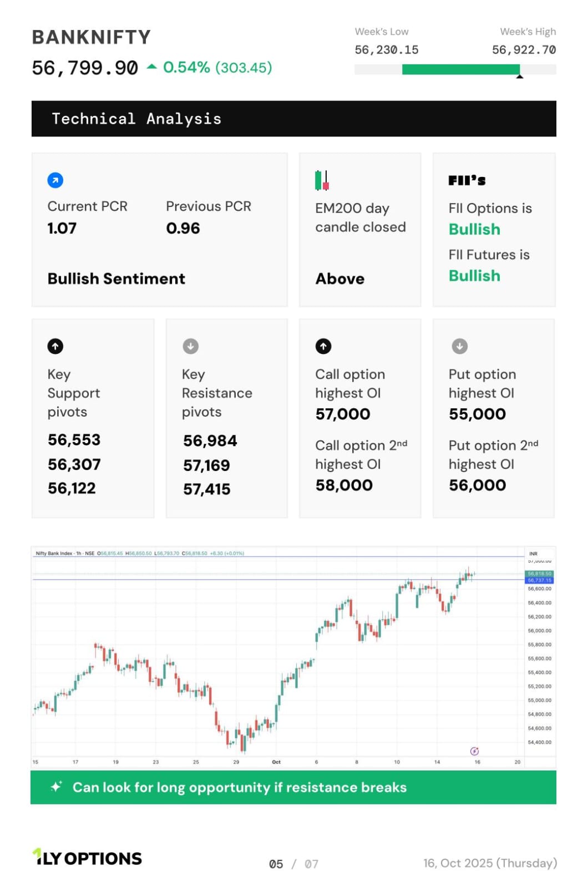Click the candlestick icon above EM200 day
The width and height of the screenshot is (588, 887).
click(x=322, y=180)
